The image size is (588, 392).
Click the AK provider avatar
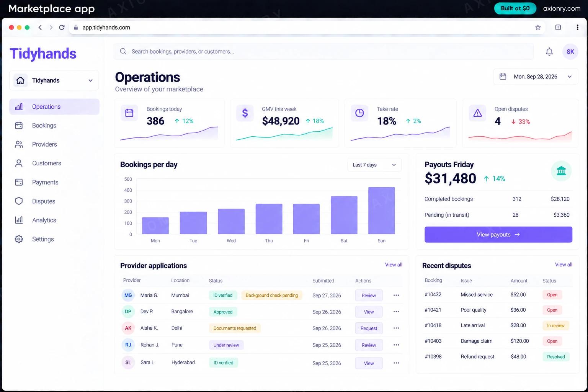[x=128, y=328]
